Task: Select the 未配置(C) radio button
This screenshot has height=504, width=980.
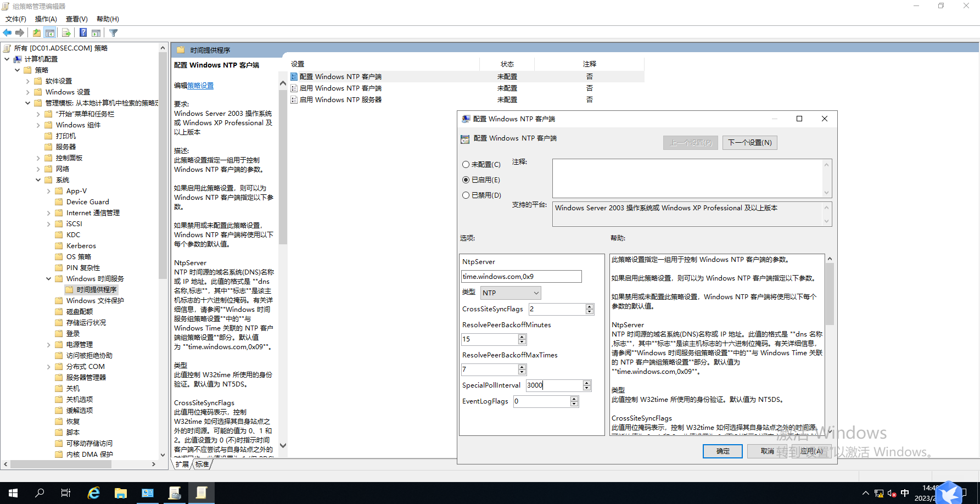Action: (466, 165)
